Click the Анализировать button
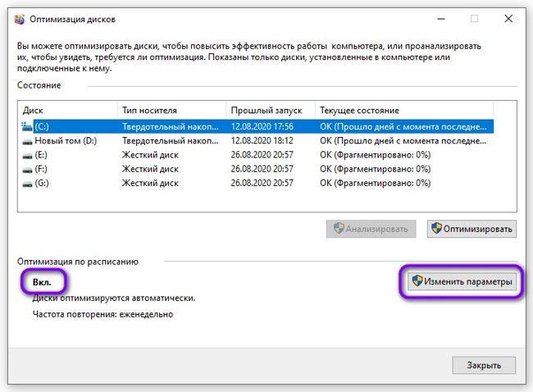The image size is (533, 392). [x=371, y=229]
